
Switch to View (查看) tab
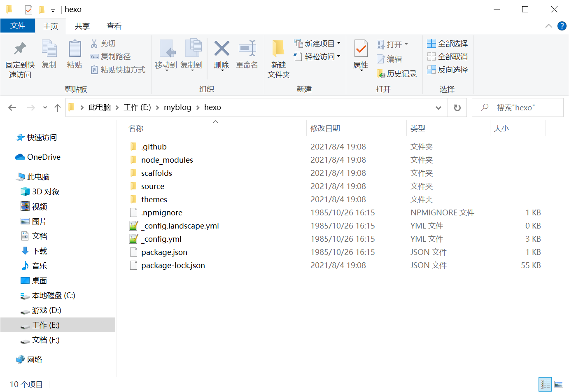tap(114, 26)
